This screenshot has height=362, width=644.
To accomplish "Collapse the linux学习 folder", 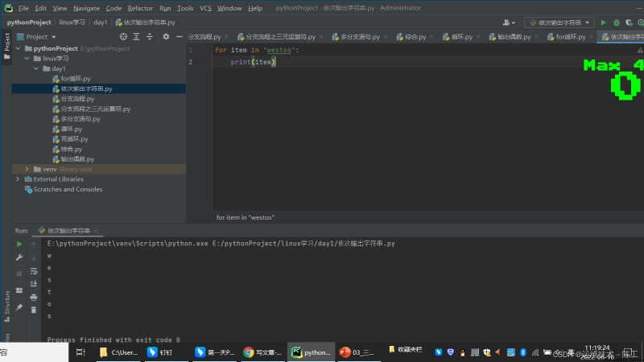I will (x=27, y=59).
